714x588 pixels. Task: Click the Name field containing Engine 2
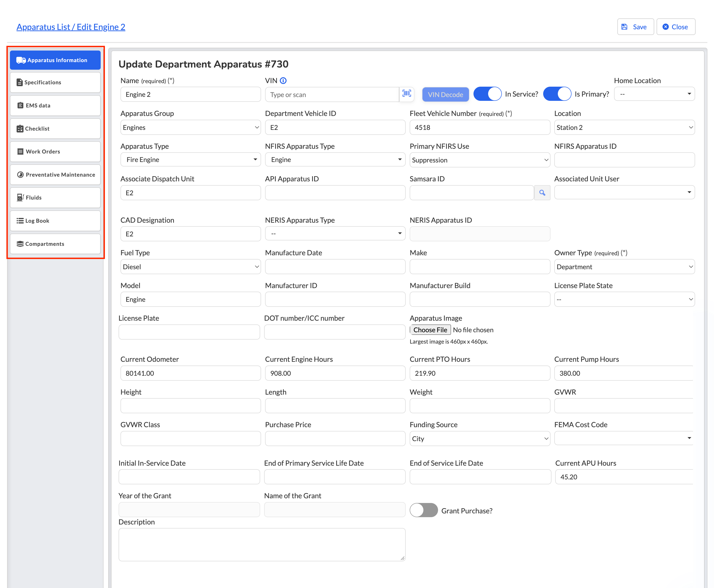(190, 94)
